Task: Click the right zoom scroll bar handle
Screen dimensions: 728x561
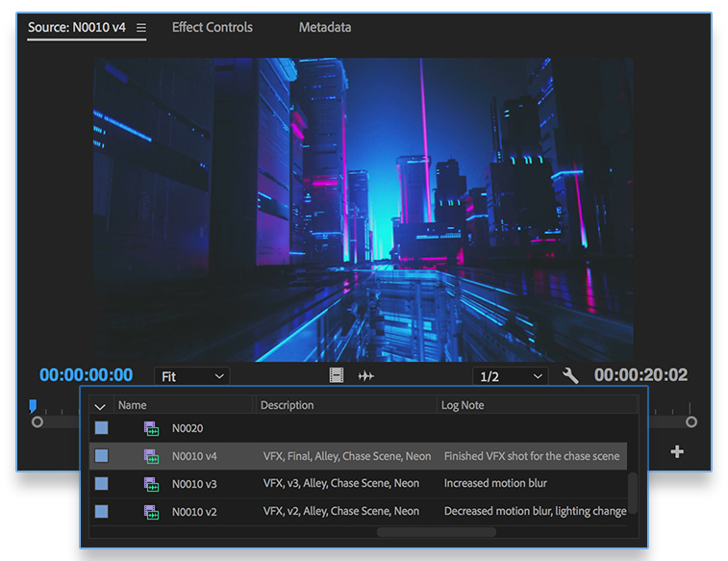Action: 691,422
